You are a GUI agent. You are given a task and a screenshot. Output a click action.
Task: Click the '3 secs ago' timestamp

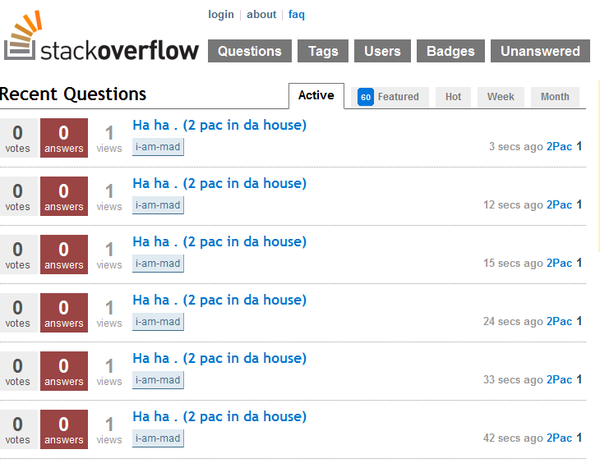point(516,147)
